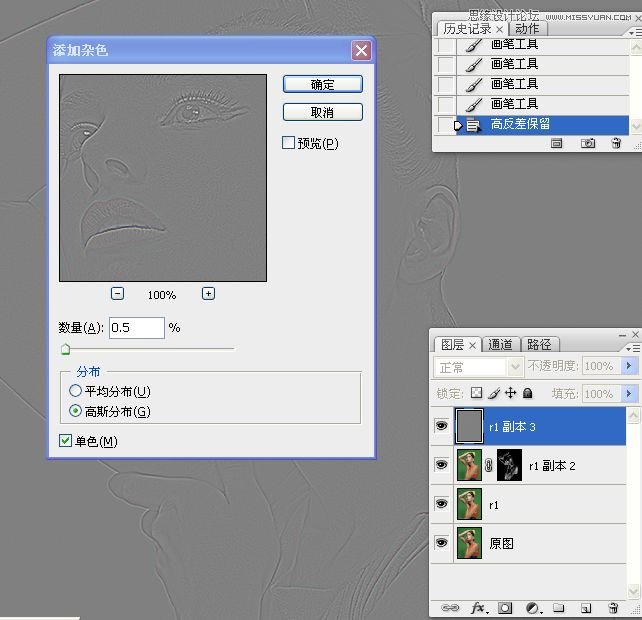
Task: Expand the 不透明度 opacity arrow
Action: tap(629, 367)
